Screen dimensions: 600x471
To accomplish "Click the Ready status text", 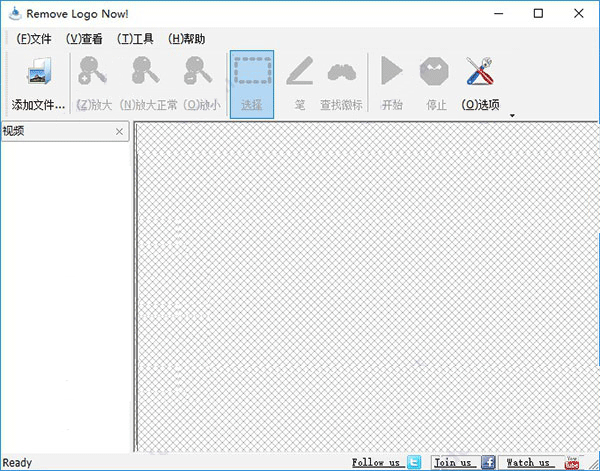I will click(x=17, y=463).
